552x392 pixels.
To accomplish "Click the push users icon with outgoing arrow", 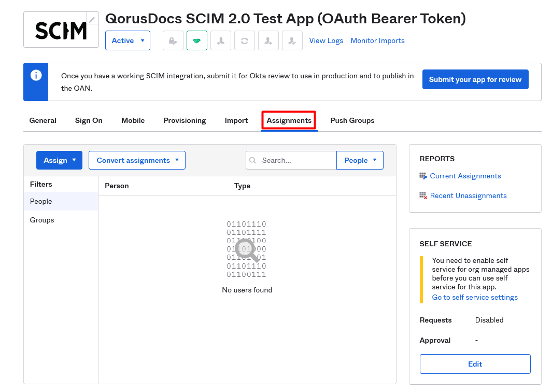I will pos(268,40).
